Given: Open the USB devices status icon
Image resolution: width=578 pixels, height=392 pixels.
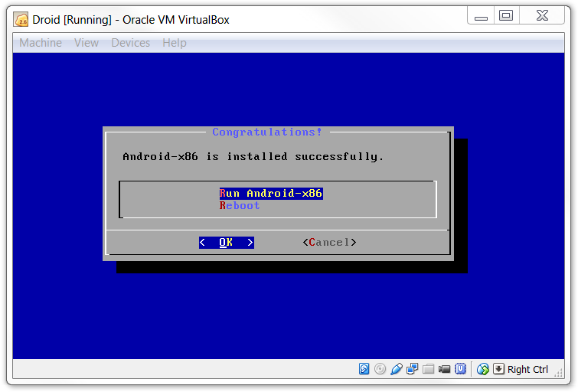Looking at the screenshot, I should tap(397, 369).
